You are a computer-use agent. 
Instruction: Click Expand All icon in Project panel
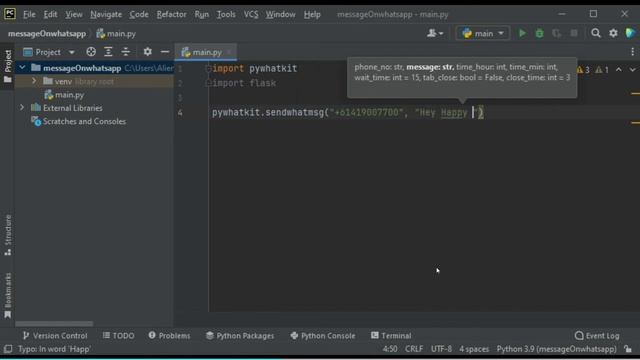click(108, 52)
